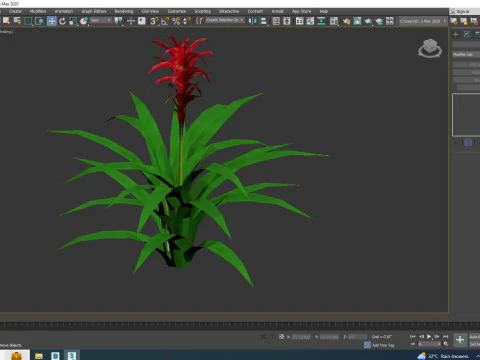Open the Modifier List dropdown
This screenshot has width=480, height=360.
466,54
